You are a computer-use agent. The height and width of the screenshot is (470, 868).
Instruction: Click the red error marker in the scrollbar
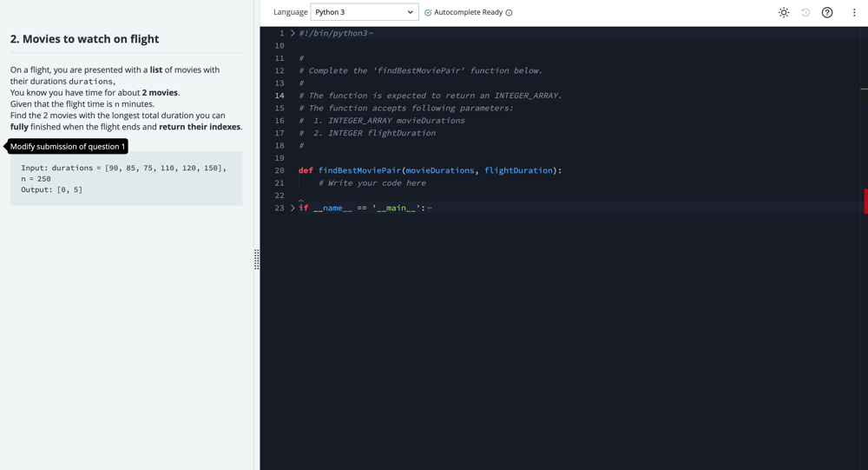click(x=865, y=202)
